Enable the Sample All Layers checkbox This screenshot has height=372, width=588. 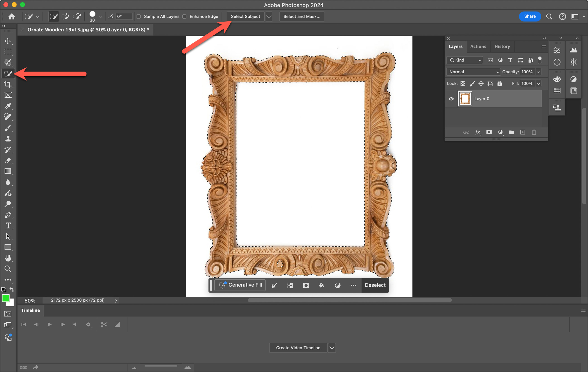tap(139, 16)
